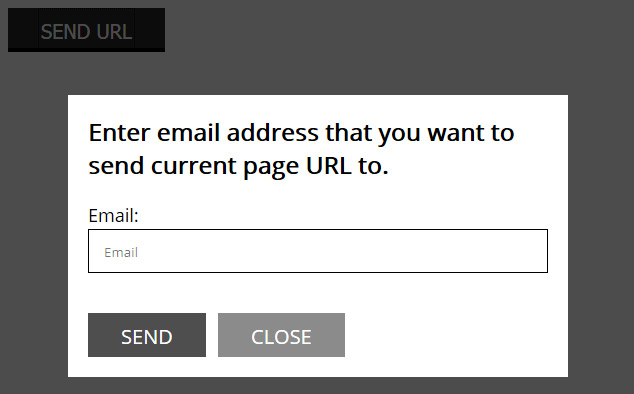Viewport: 634px width, 394px height.
Task: Click the "Enter email address" heading line
Action: pyautogui.click(x=301, y=133)
